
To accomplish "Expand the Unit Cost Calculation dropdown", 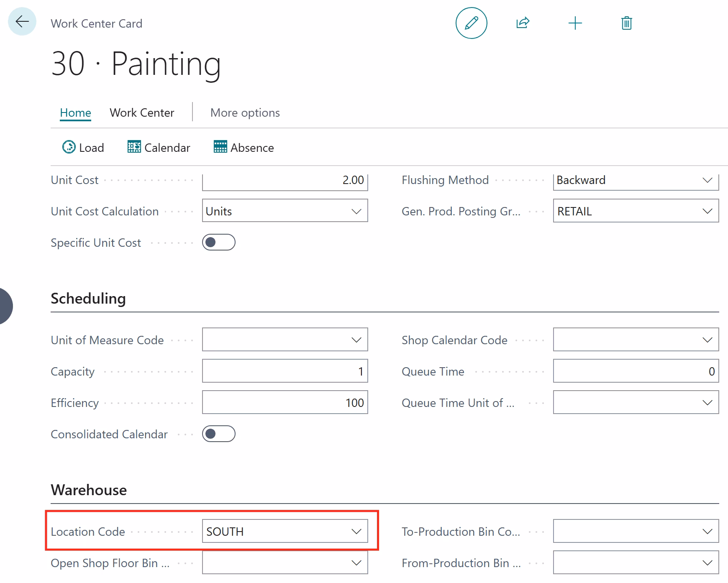I will pos(356,211).
